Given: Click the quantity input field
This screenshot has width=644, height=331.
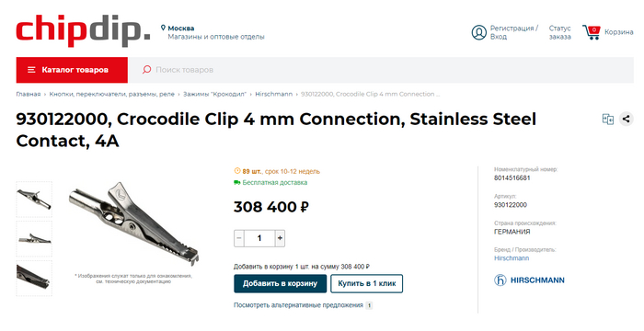Looking at the screenshot, I should (x=259, y=238).
